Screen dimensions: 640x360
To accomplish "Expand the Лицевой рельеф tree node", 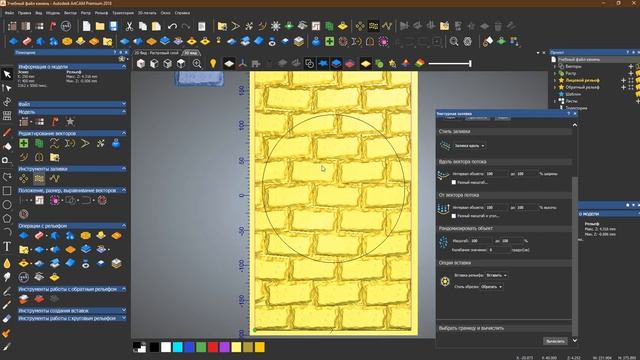I will pos(555,80).
